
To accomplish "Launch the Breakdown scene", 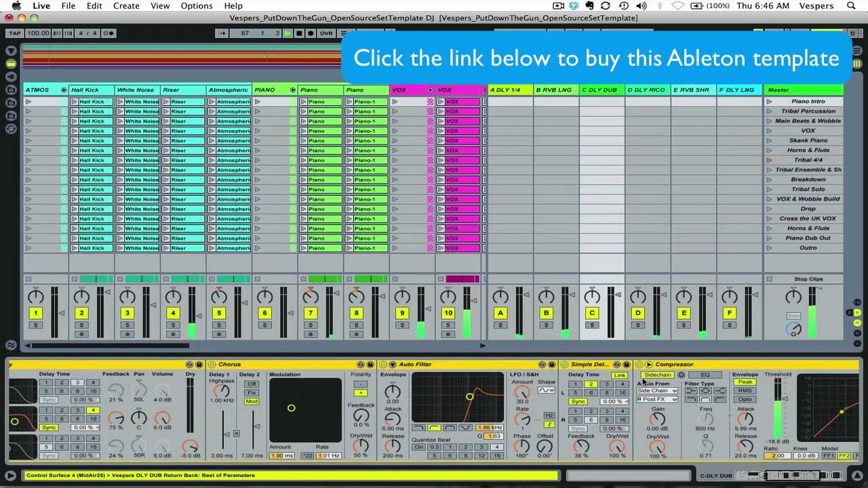I will [770, 180].
